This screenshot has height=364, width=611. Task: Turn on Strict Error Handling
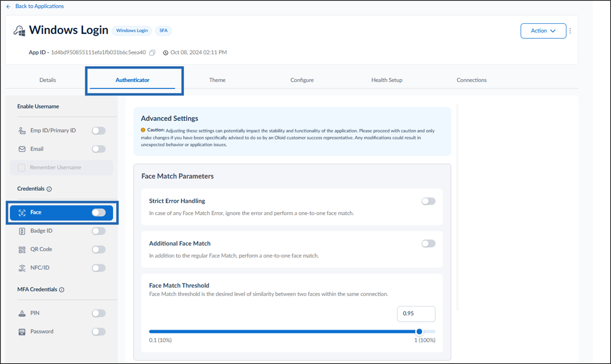point(428,201)
